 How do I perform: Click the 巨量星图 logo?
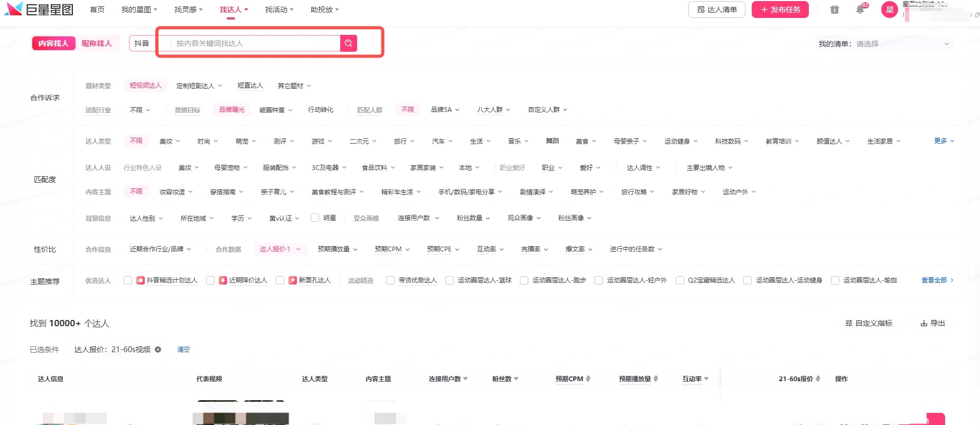39,9
